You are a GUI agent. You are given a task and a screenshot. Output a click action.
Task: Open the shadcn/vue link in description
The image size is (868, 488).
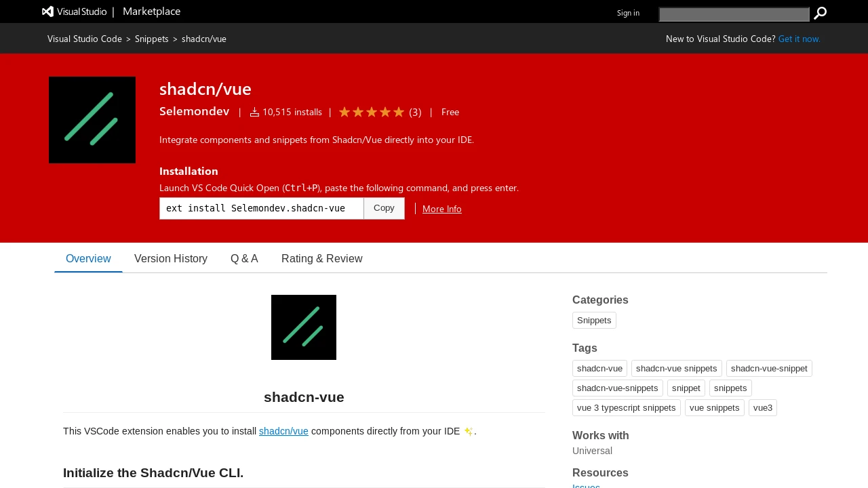[x=283, y=431]
